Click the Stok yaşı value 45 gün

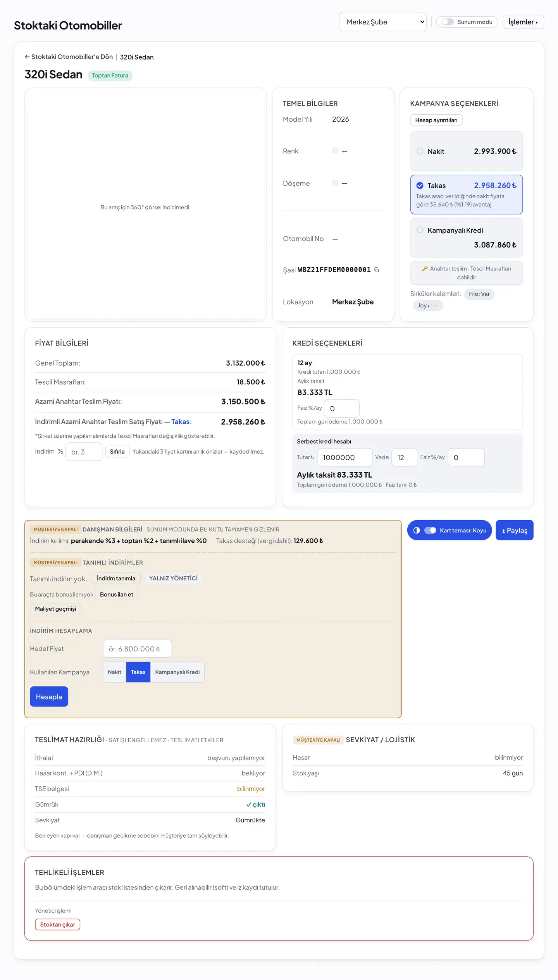pos(513,773)
